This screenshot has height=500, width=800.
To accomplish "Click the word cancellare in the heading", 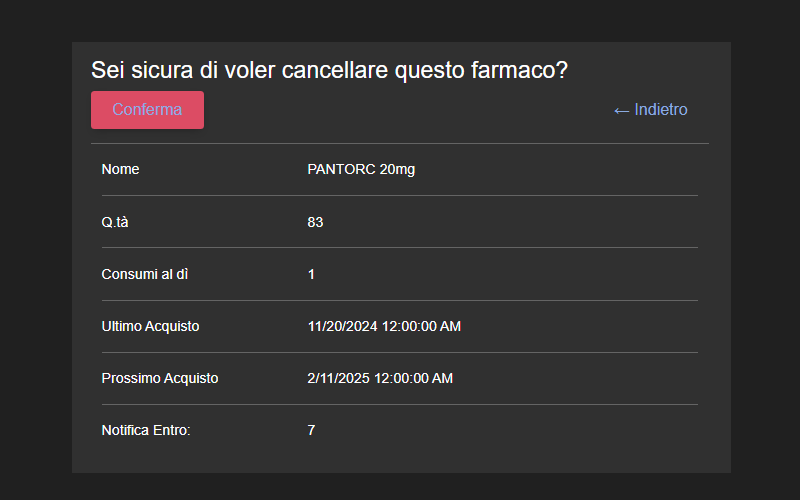I will pos(335,70).
